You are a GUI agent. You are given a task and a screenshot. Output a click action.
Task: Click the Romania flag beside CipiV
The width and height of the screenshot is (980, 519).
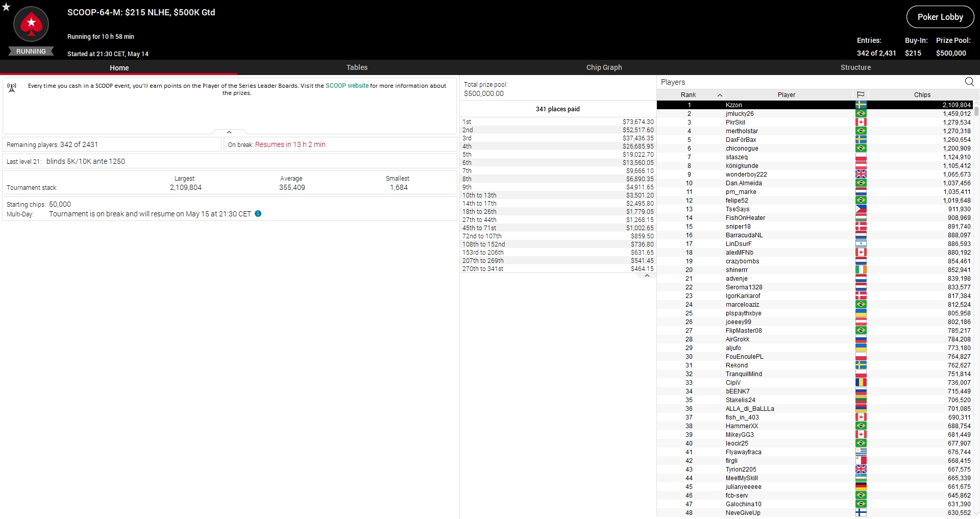861,383
